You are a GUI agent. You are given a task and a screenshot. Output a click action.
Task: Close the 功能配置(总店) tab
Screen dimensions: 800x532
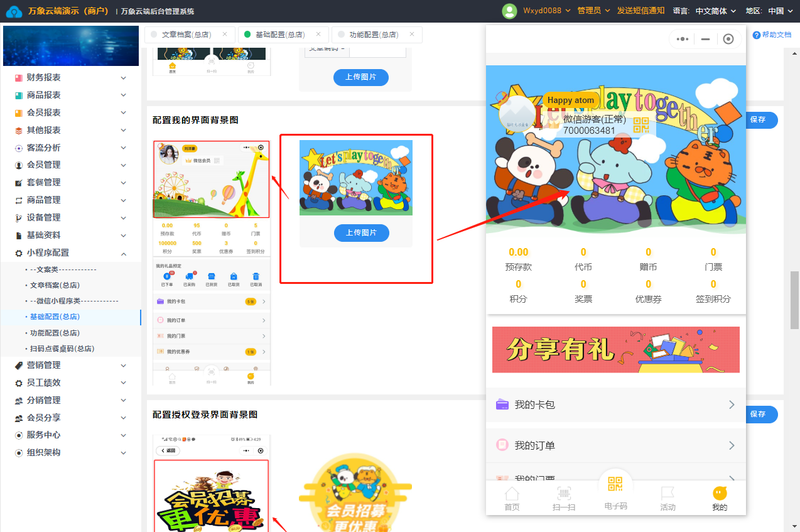[412, 35]
